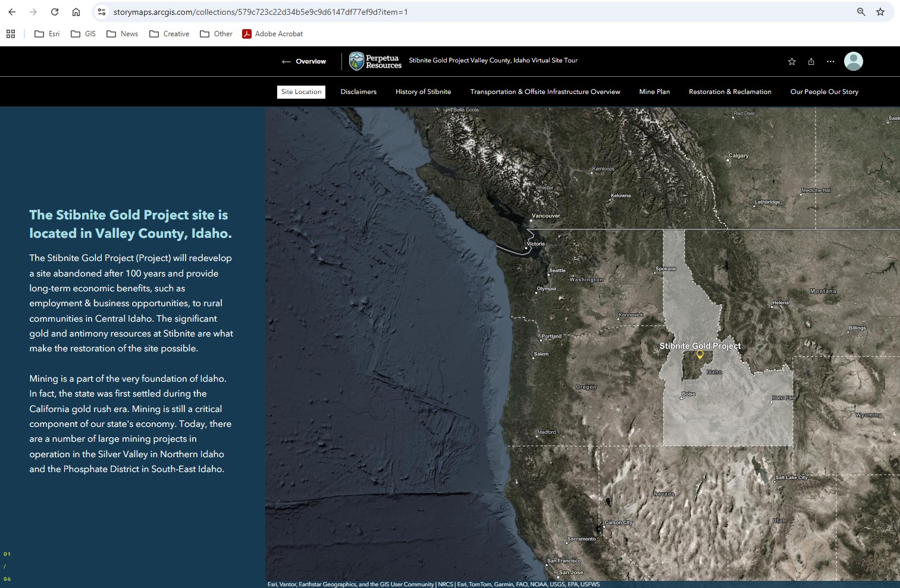Go back to Overview
This screenshot has width=900, height=588.
click(304, 61)
